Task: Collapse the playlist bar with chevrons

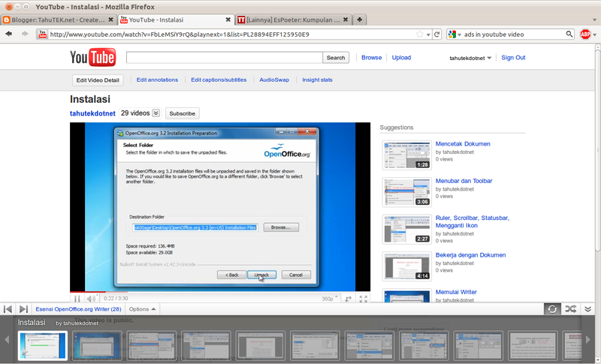Action: click(588, 308)
